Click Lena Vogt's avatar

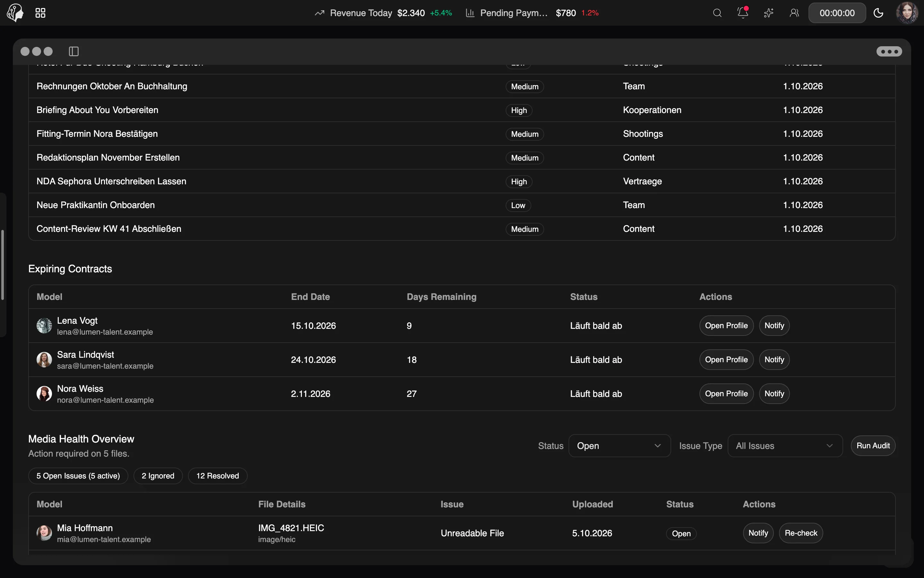44,326
